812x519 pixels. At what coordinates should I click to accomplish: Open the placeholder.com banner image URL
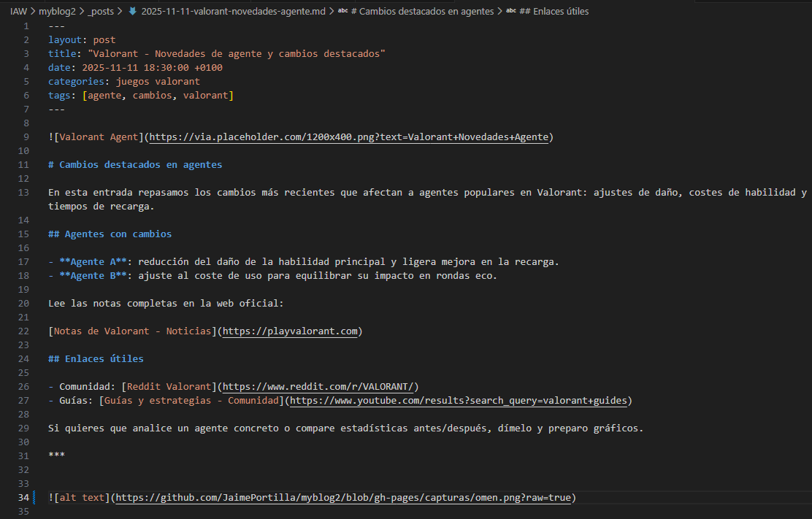point(351,137)
